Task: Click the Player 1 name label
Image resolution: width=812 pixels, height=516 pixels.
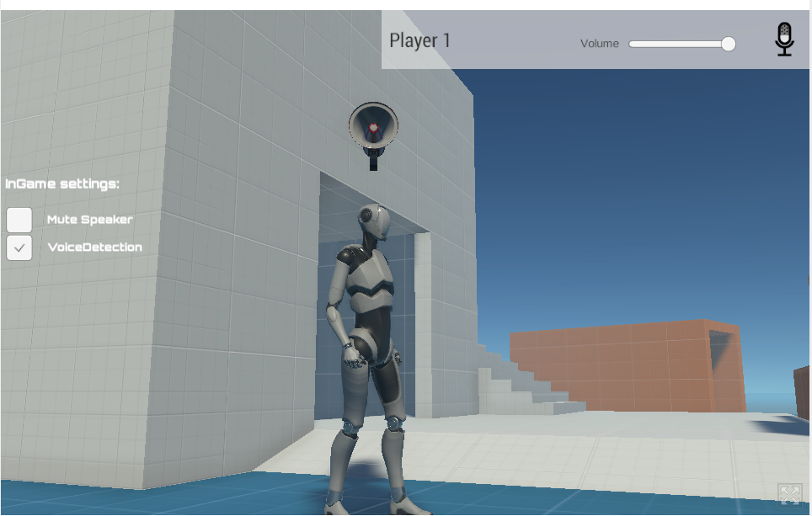Action: coord(419,40)
